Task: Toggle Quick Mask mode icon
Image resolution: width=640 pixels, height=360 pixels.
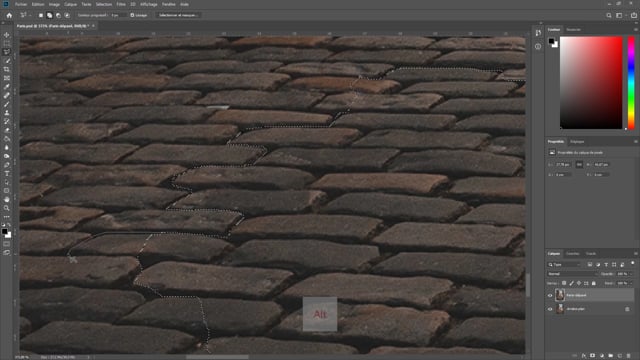Action: coord(7,244)
